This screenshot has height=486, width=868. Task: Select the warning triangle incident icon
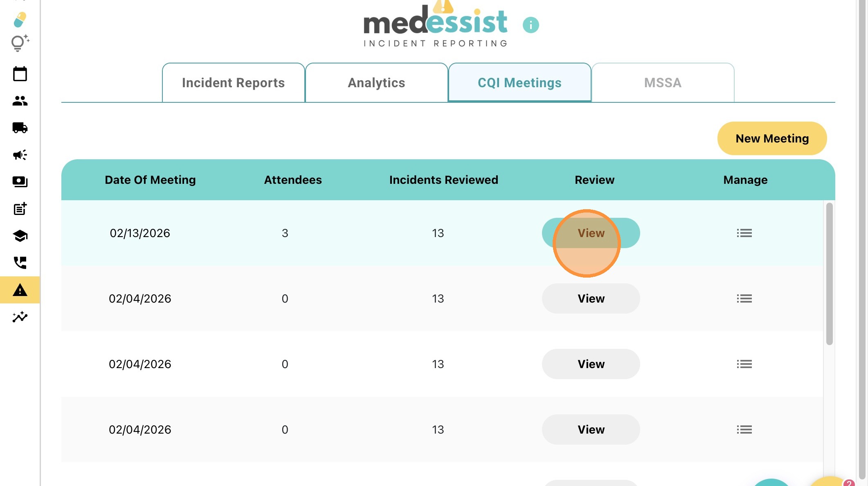(x=20, y=290)
